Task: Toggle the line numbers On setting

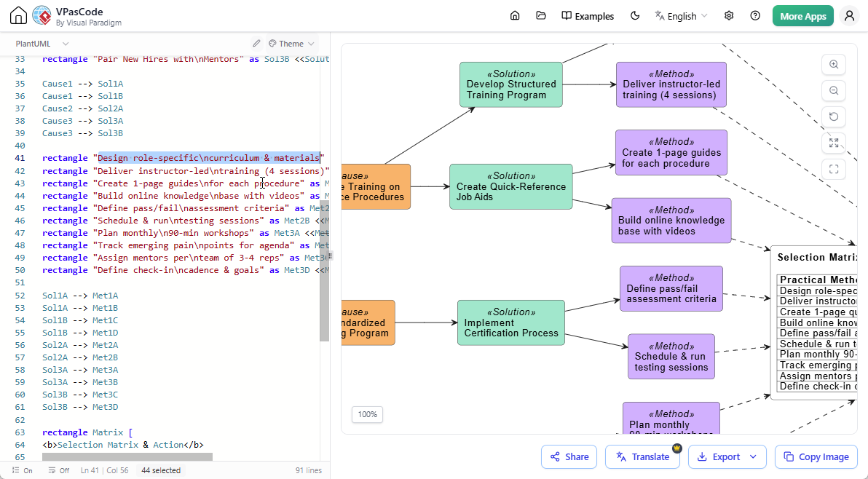Action: pyautogui.click(x=22, y=471)
